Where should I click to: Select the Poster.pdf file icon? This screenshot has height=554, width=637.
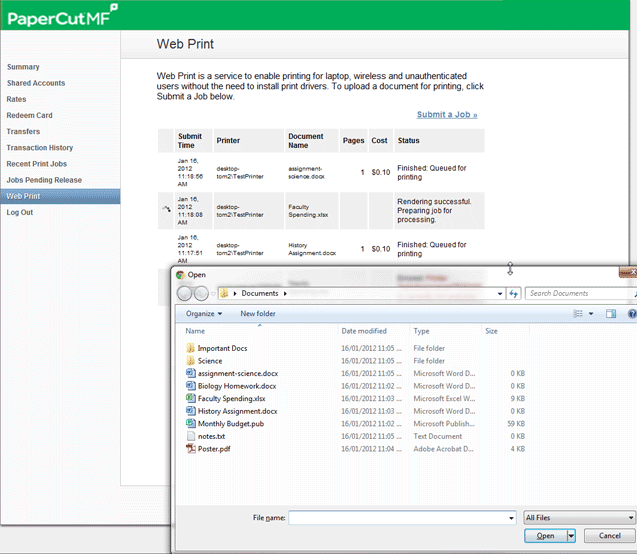191,448
